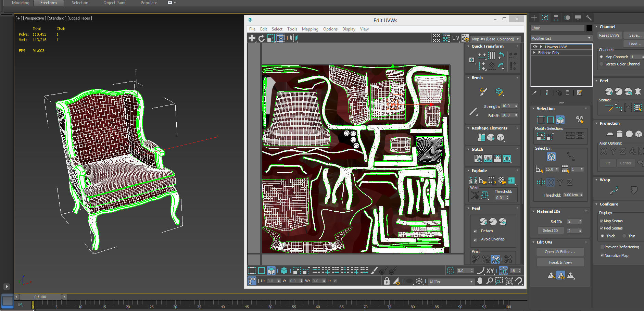Open the Modifier List dropdown

tap(561, 38)
